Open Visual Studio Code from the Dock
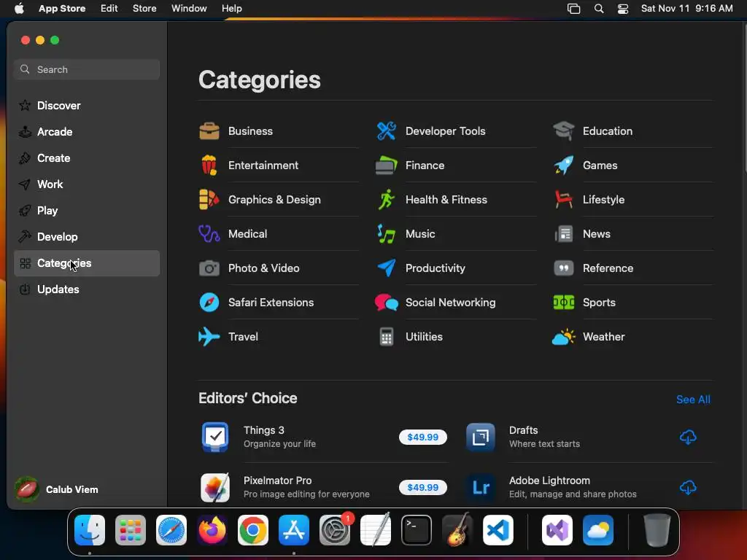Image resolution: width=747 pixels, height=560 pixels. tap(498, 530)
